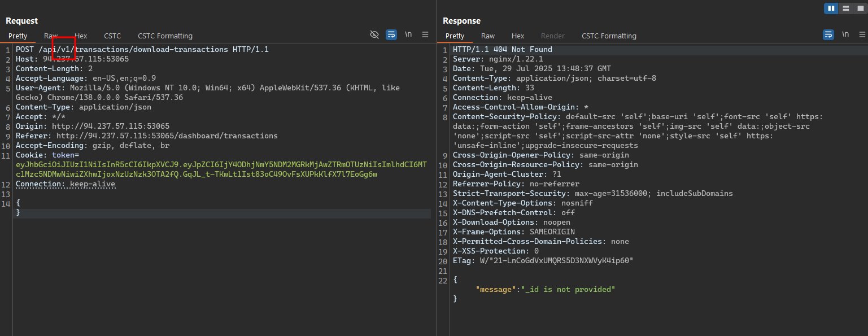Toggle the eye-slash visibility icon in Request
The image size is (868, 336).
(374, 34)
